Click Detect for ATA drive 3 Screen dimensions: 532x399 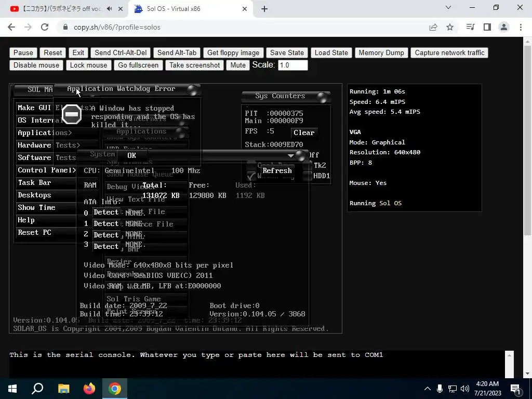[106, 246]
